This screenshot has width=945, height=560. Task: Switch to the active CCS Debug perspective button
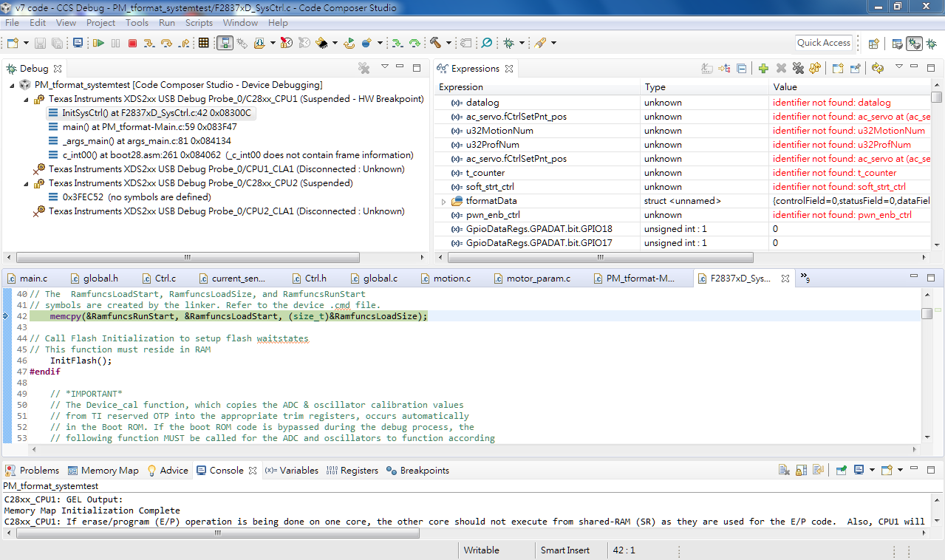click(x=914, y=44)
